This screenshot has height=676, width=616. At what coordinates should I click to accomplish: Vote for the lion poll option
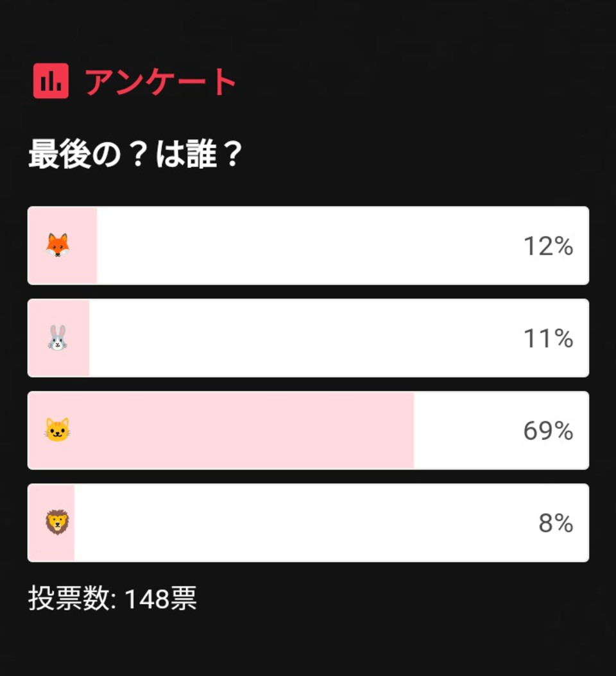[x=309, y=523]
